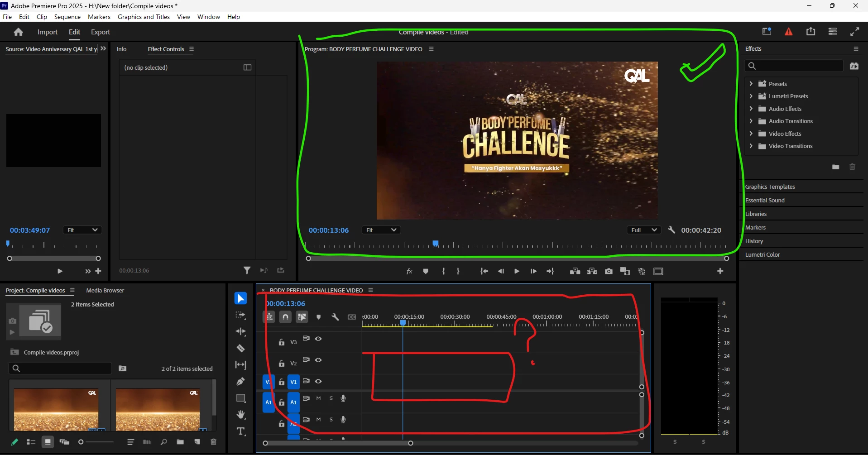Hide the V3 track output eye
This screenshot has height=455, width=868.
[318, 339]
